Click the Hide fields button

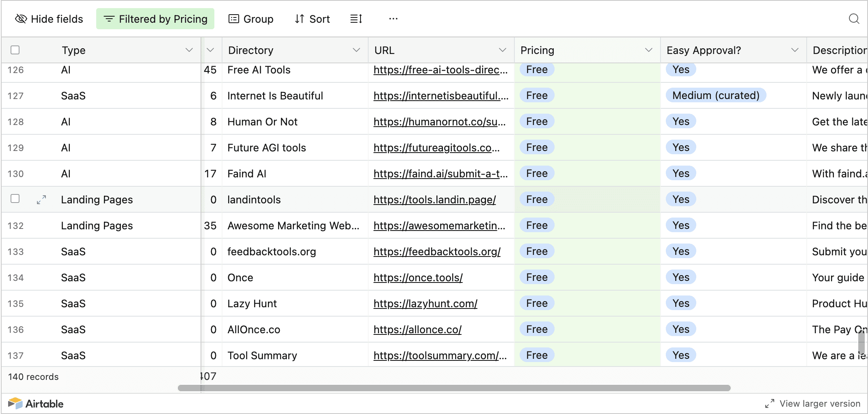pyautogui.click(x=49, y=19)
